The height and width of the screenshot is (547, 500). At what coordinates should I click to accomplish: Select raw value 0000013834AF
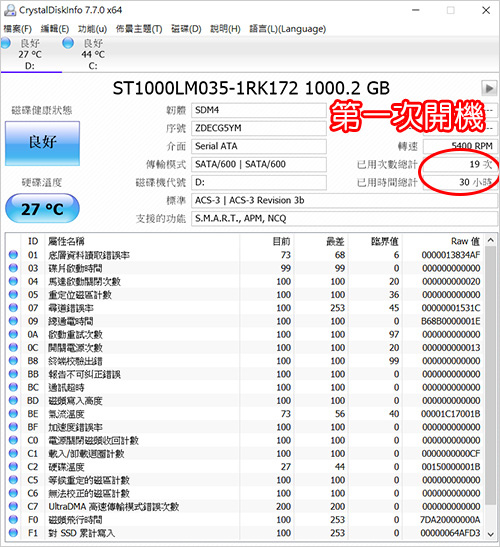pyautogui.click(x=450, y=255)
